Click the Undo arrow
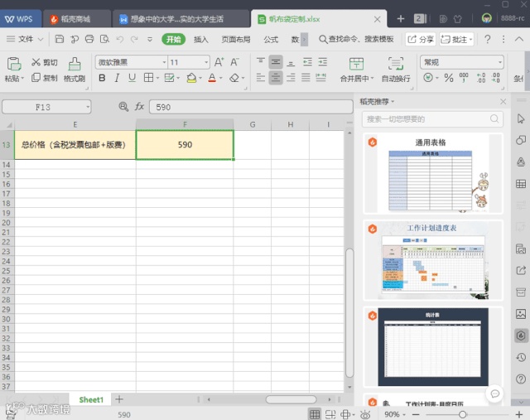 [x=119, y=39]
